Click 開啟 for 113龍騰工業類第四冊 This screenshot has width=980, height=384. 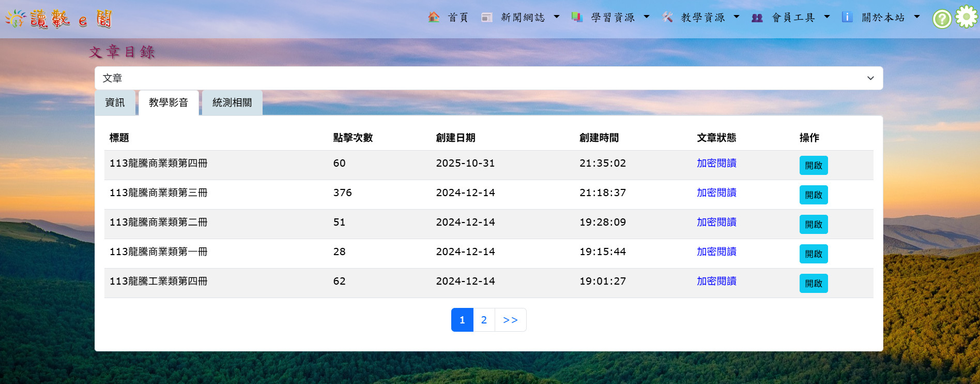coord(814,284)
